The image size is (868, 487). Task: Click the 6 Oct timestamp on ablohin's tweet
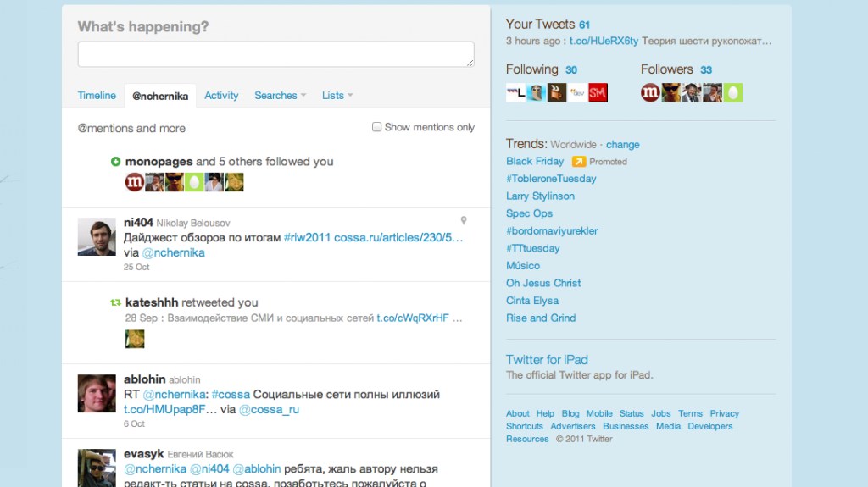point(134,424)
